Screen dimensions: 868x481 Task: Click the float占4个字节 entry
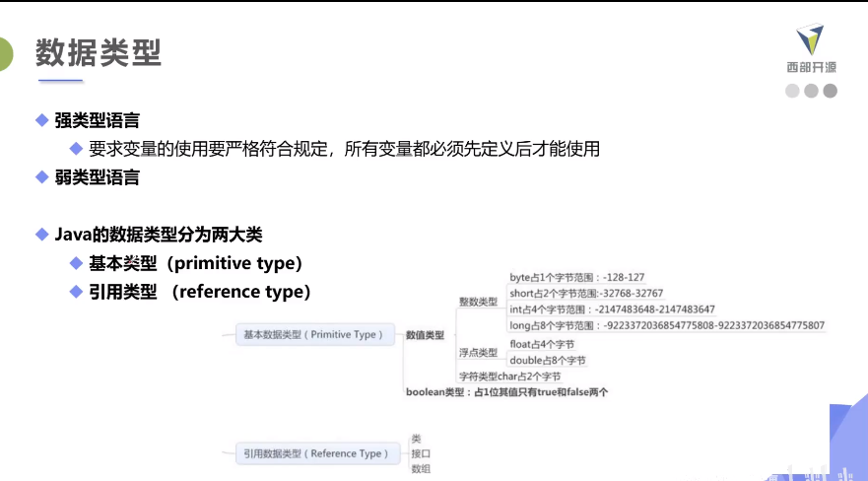(x=542, y=344)
